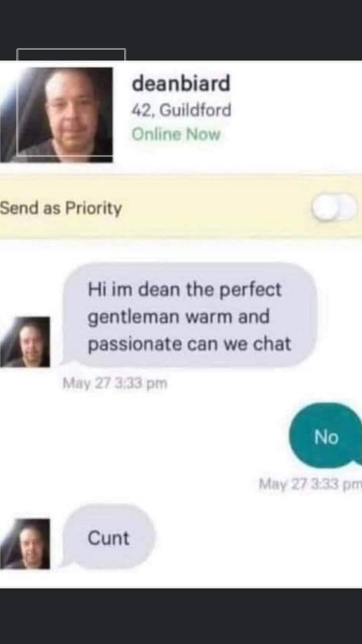Screen dimensions: 362x644
Task: Tap the dark bar above the profile
Action: pos(181,30)
